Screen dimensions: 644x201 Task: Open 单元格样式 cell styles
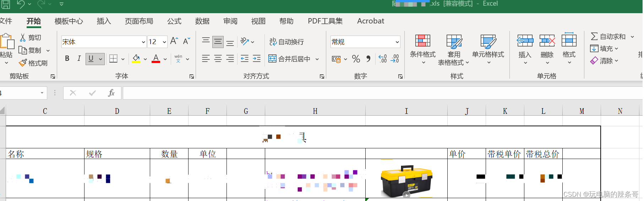[x=488, y=50]
